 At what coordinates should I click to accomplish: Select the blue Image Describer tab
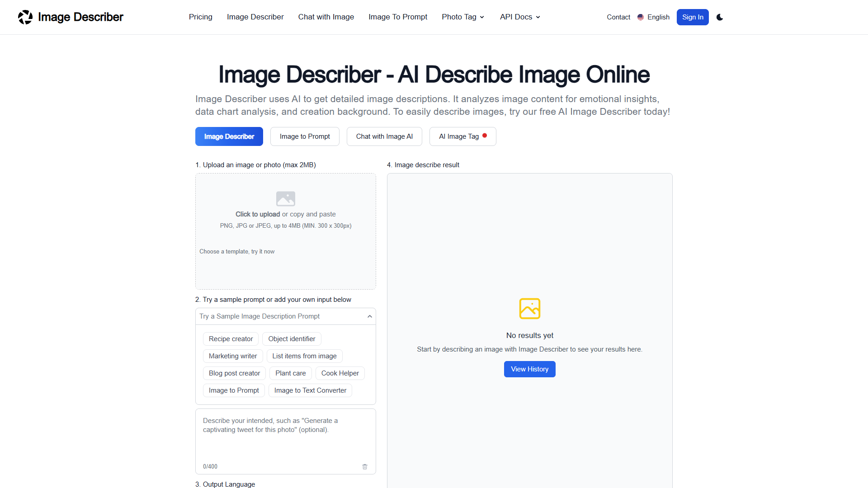point(229,136)
